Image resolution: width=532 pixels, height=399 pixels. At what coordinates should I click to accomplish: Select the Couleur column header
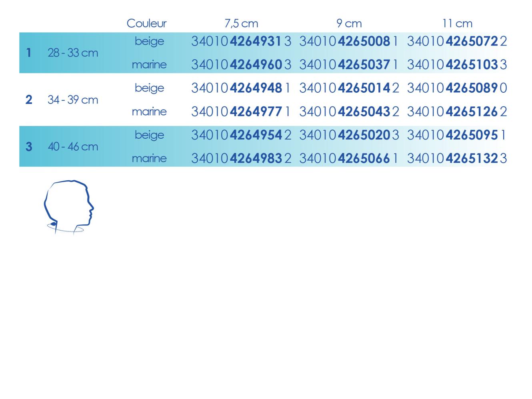146,24
